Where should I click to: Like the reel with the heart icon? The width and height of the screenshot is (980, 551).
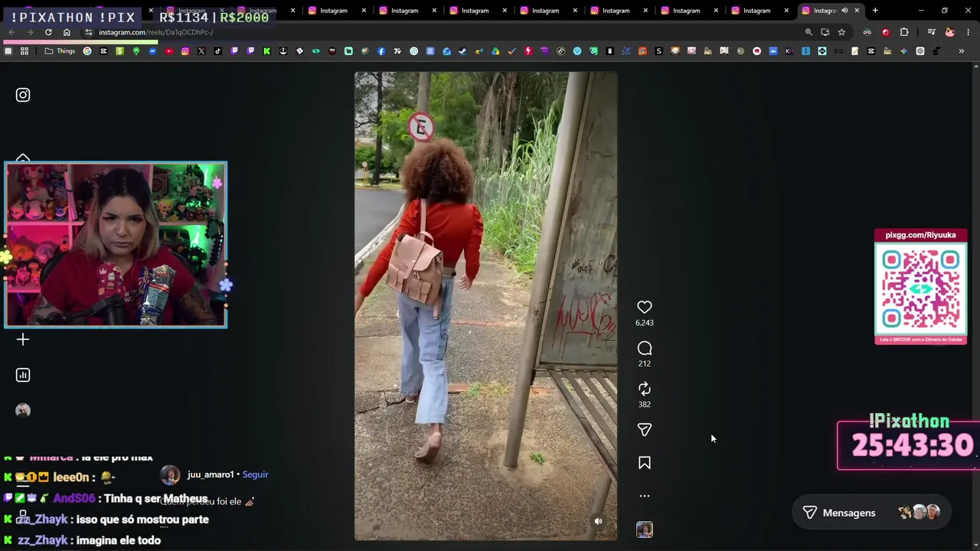(645, 307)
